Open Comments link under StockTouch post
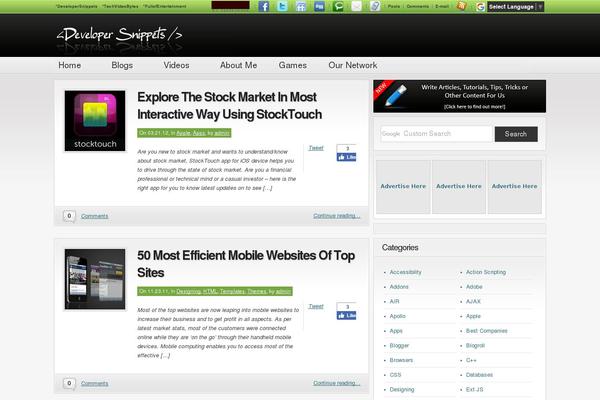Screen dimensions: 600x400 click(x=95, y=216)
